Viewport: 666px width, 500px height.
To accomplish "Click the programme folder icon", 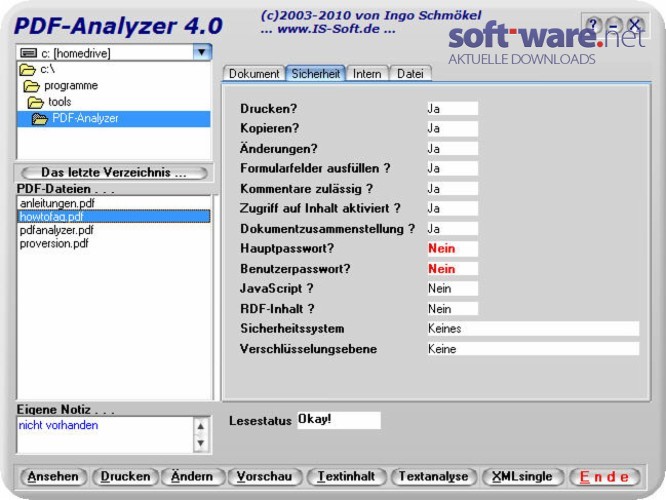I will point(31,86).
